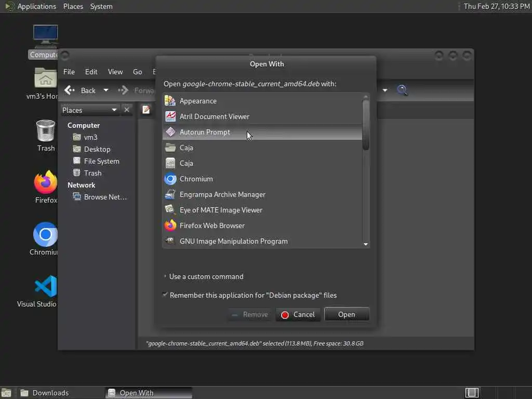Pick Eye of MATE Image Viewer icon

click(x=170, y=210)
